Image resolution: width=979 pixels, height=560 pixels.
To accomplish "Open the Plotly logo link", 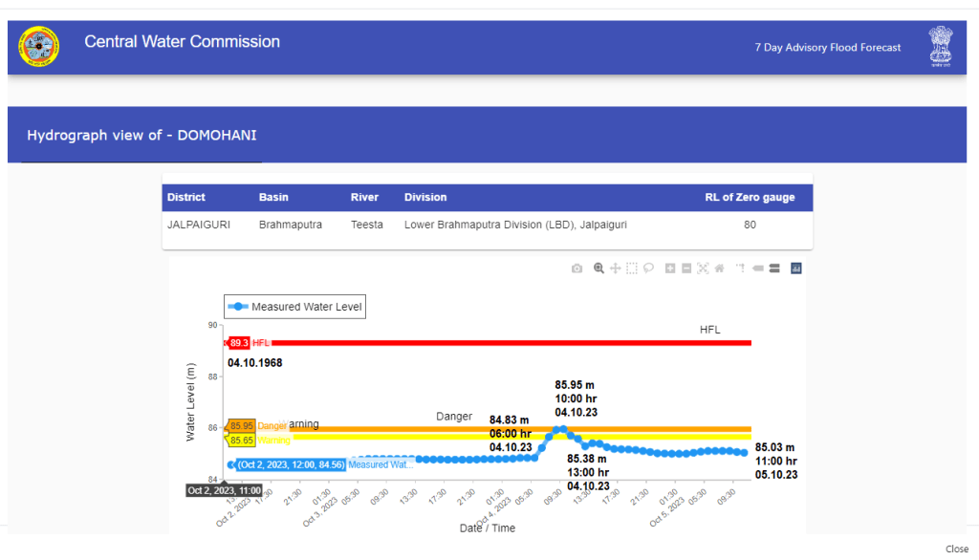I will coord(795,269).
